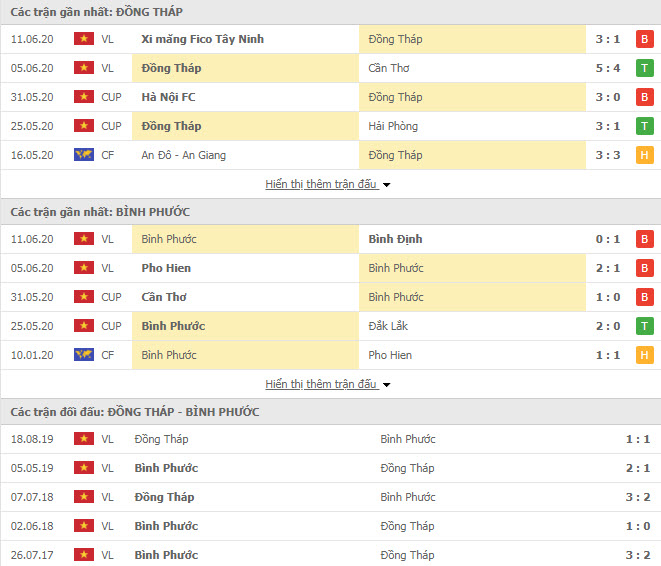661x566 pixels.
Task: Click the red B result badge for Xi măng Fico Tây Ninh match
Action: coord(644,39)
